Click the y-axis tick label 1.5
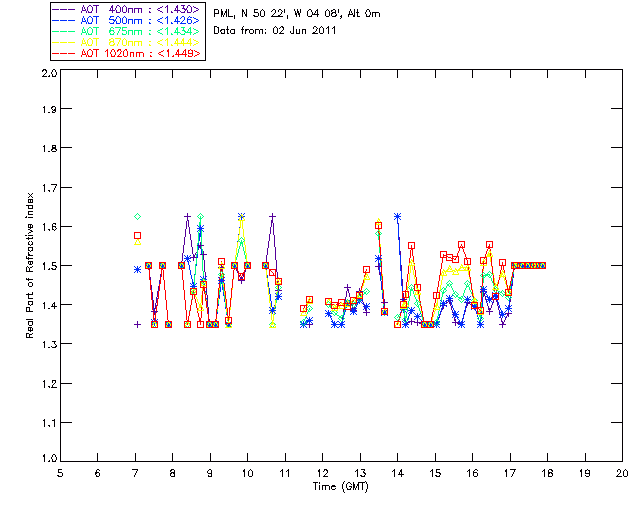 click(49, 266)
